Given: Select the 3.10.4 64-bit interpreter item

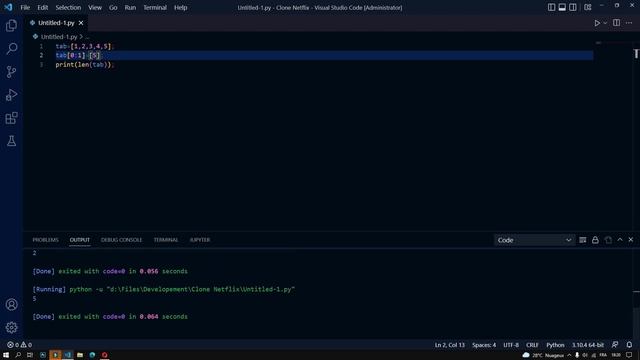Looking at the screenshot, I should coord(588,345).
